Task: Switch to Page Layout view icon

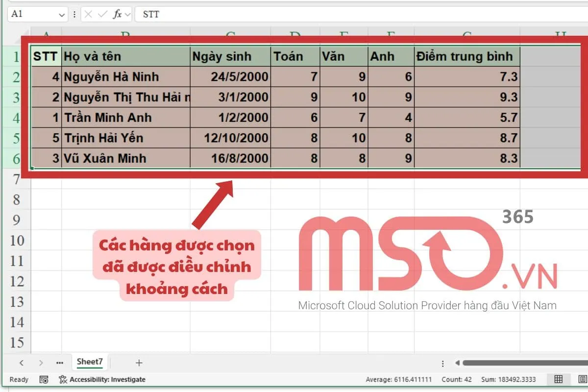Action: (582, 379)
